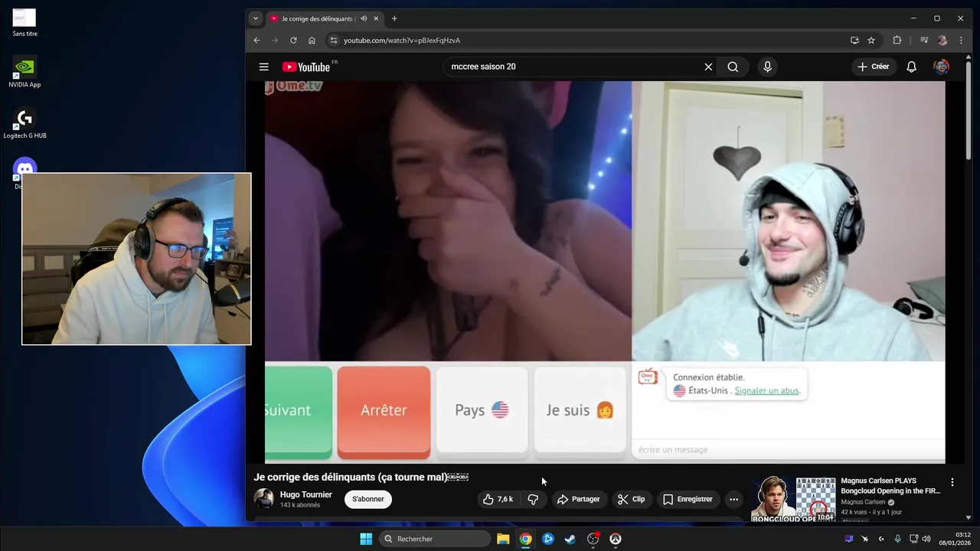Image resolution: width=980 pixels, height=551 pixels.
Task: Open the taskbar volume icon
Action: [x=927, y=539]
